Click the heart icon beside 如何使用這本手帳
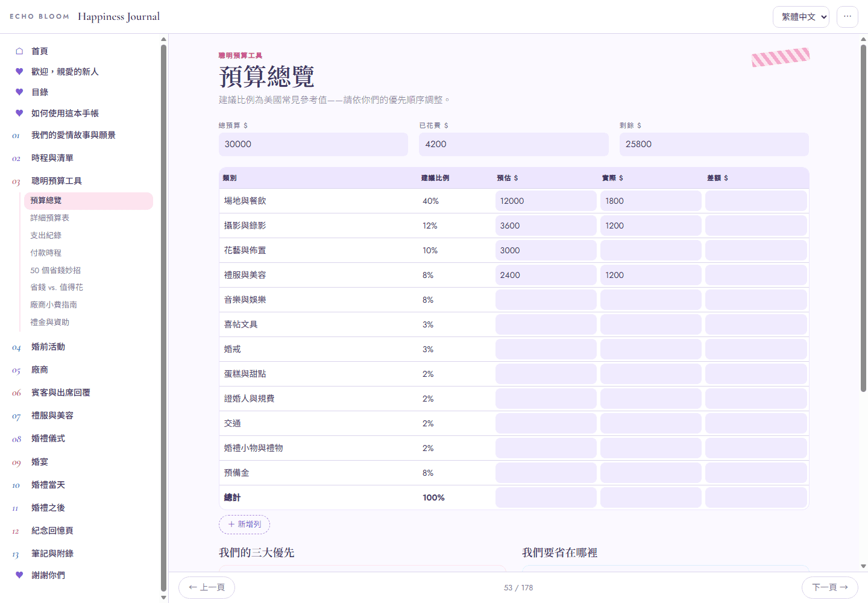The image size is (868, 603). point(19,113)
